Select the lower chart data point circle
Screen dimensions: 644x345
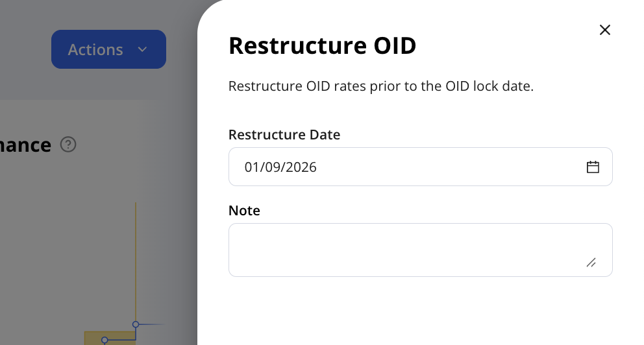105,340
